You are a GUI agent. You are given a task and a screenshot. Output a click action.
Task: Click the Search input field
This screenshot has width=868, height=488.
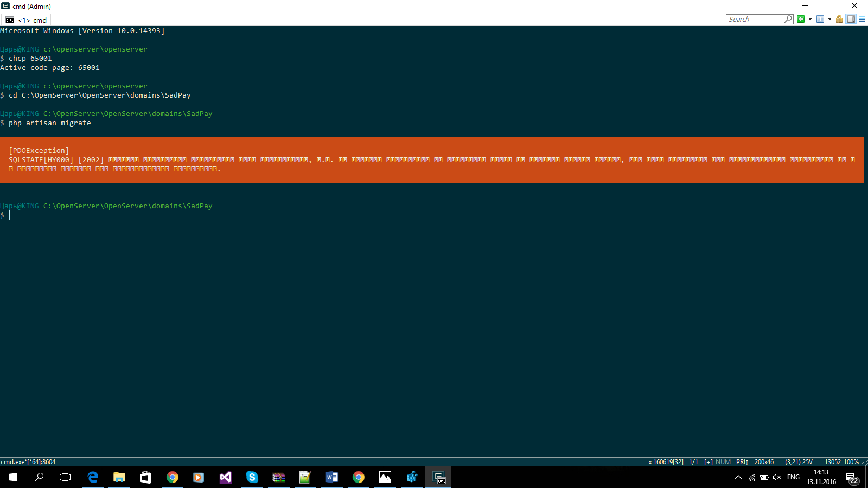(755, 19)
